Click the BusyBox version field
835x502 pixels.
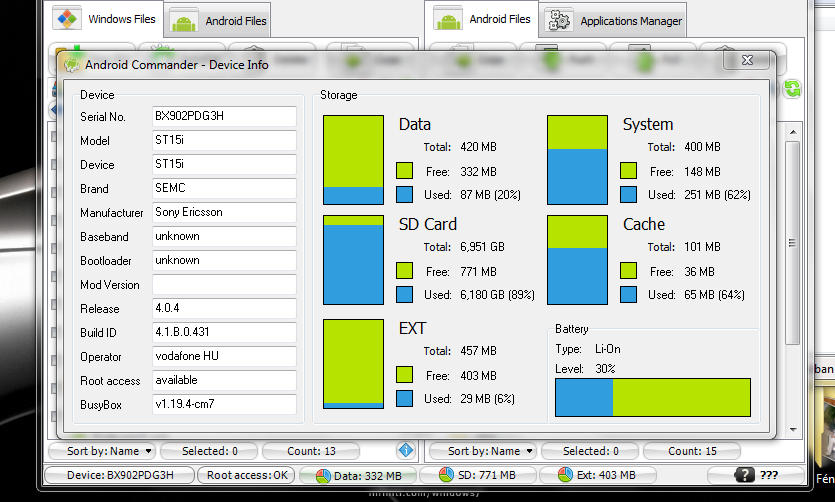point(224,404)
